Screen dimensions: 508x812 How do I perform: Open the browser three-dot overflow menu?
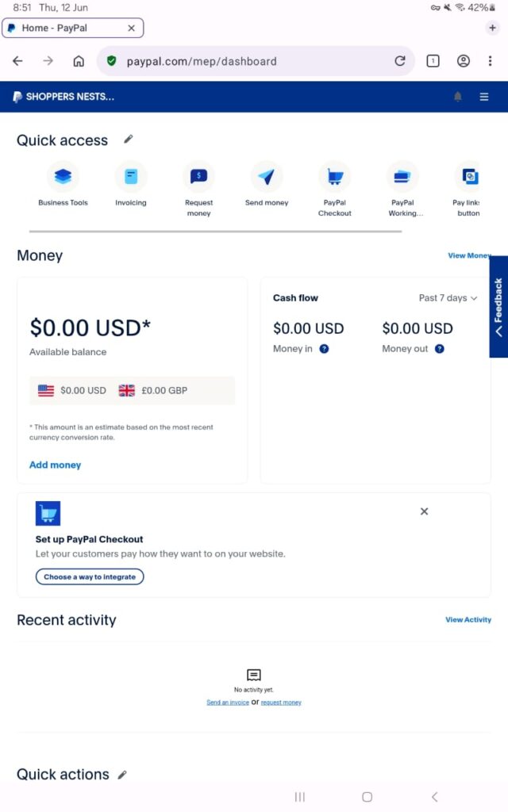[490, 61]
